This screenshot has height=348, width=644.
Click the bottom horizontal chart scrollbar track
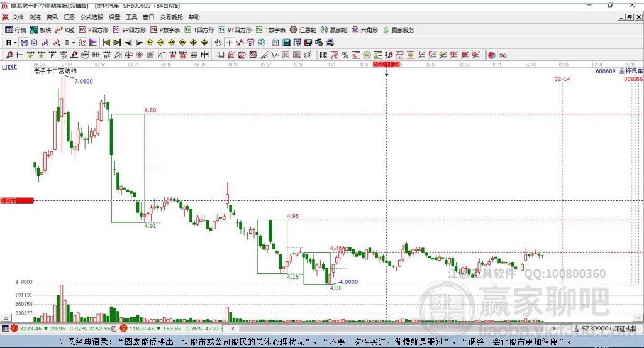pos(393,329)
